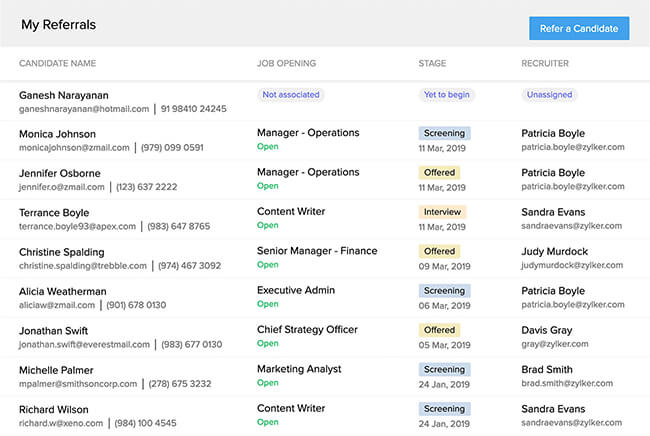Click the Yet to begin stage badge
Viewport: 650px width, 436px height.
[447, 95]
